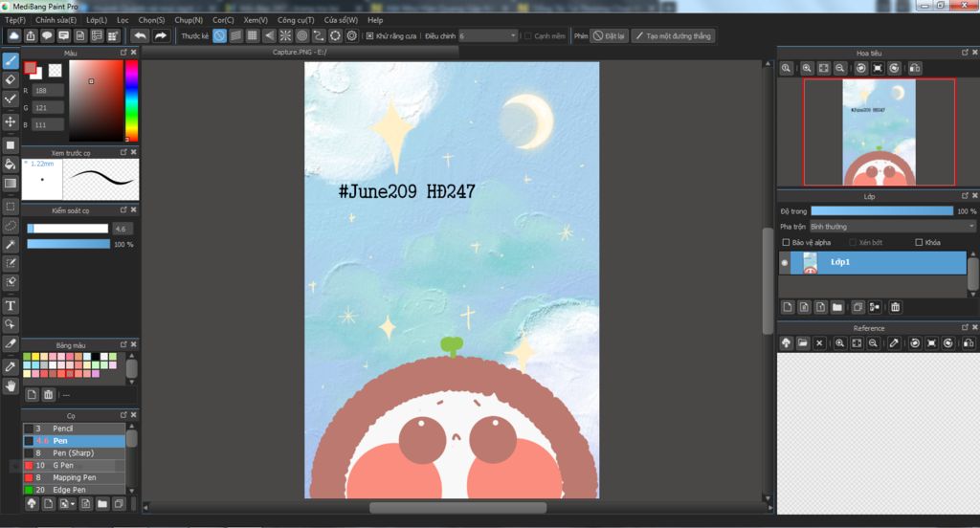The height and width of the screenshot is (528, 980).
Task: Open the Pha trộn blending dropdown
Action: [x=893, y=226]
